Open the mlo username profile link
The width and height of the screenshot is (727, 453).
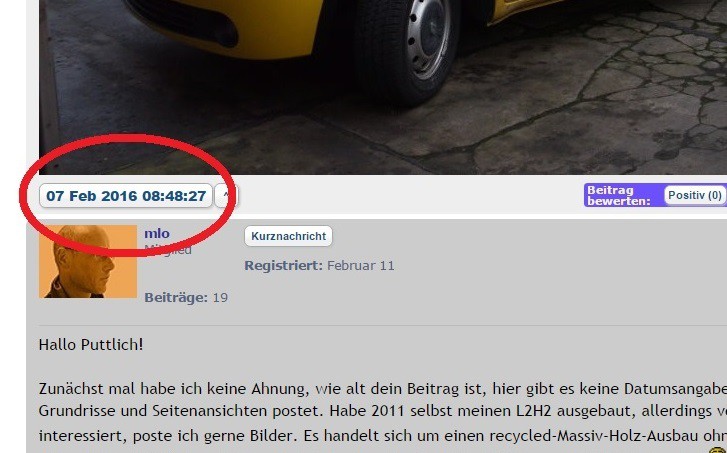click(x=157, y=233)
